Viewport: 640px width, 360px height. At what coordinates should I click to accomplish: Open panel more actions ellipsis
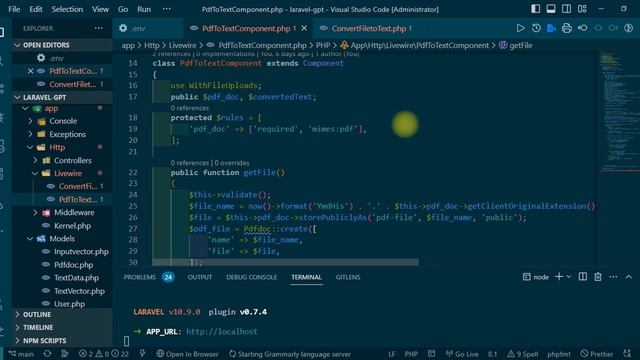pyautogui.click(x=613, y=277)
